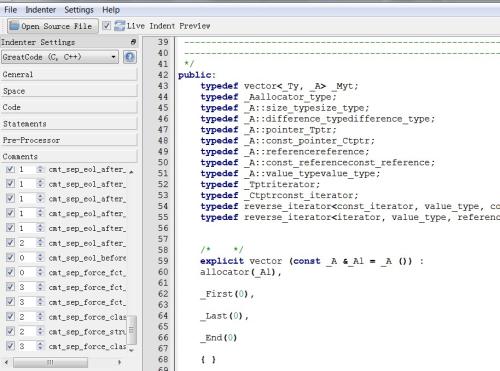The image size is (500, 371).
Task: Click the horizontal scrollbar left arrow
Action: click(6, 362)
